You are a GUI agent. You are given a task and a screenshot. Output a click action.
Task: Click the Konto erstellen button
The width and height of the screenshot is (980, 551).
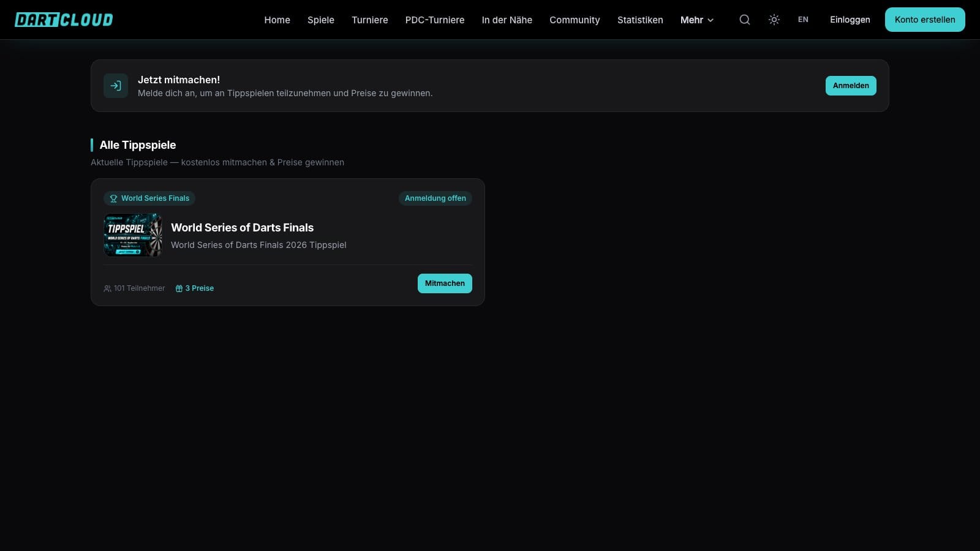click(925, 20)
